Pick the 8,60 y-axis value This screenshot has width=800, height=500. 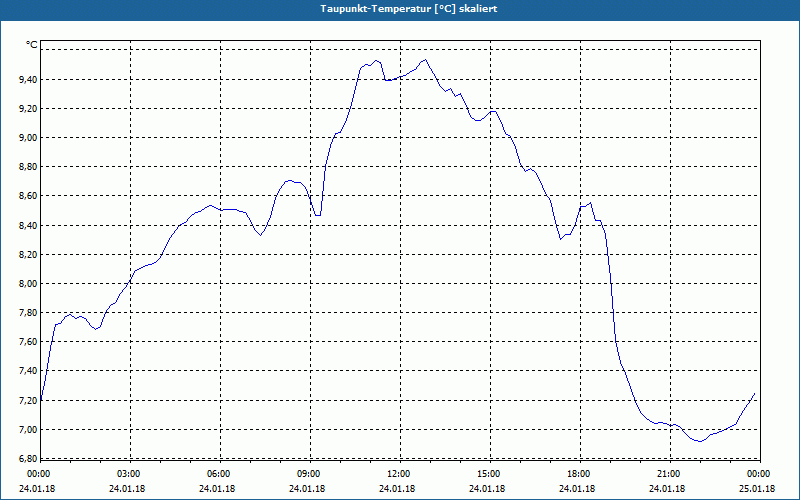(29, 196)
